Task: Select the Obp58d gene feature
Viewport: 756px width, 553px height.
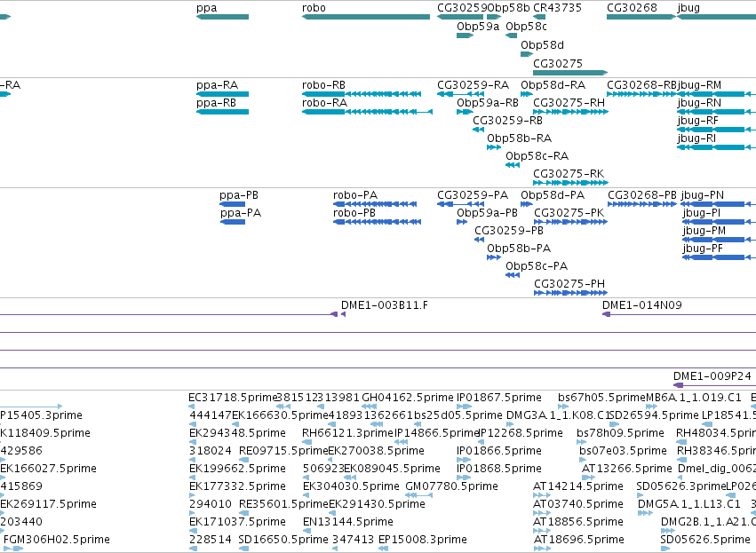Action: click(527, 54)
